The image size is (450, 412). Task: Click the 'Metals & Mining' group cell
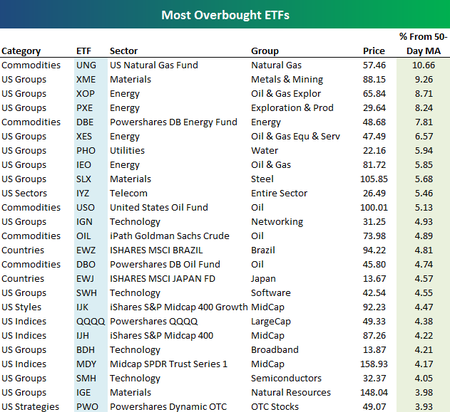coord(287,80)
